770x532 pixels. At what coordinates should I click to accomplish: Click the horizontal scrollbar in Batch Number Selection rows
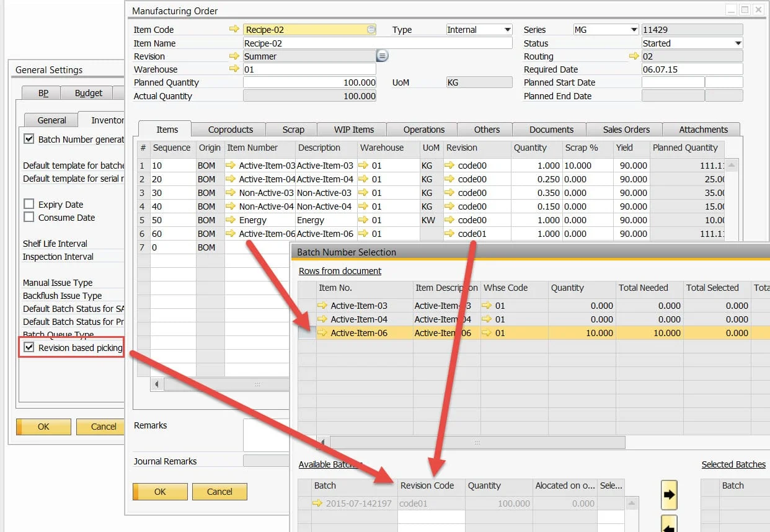[x=477, y=443]
